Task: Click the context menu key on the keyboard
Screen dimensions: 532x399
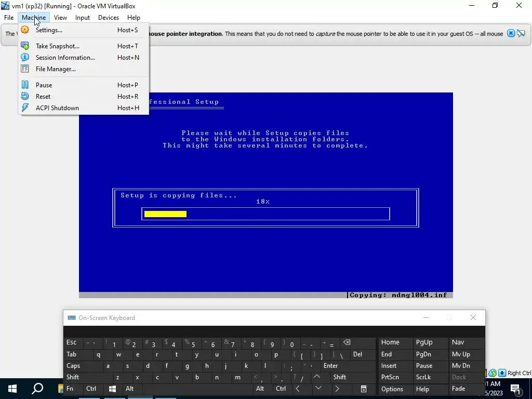Action: coord(363,389)
